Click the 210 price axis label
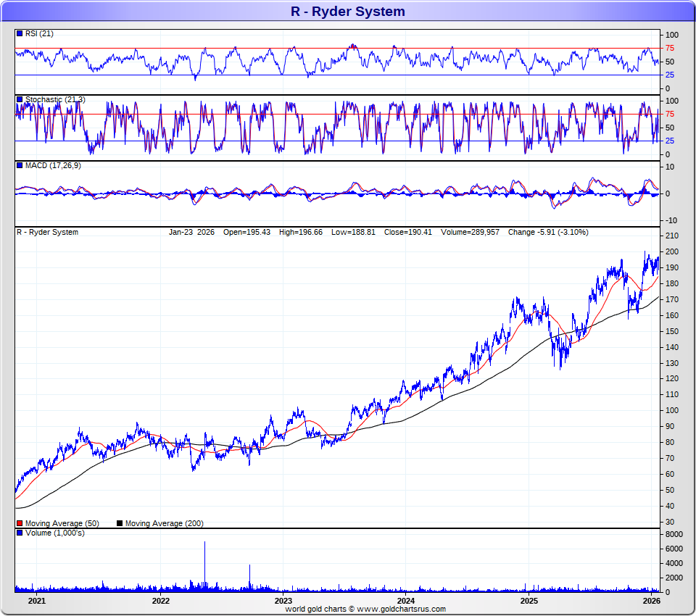Viewport: 696px width, 616px height. pos(672,236)
